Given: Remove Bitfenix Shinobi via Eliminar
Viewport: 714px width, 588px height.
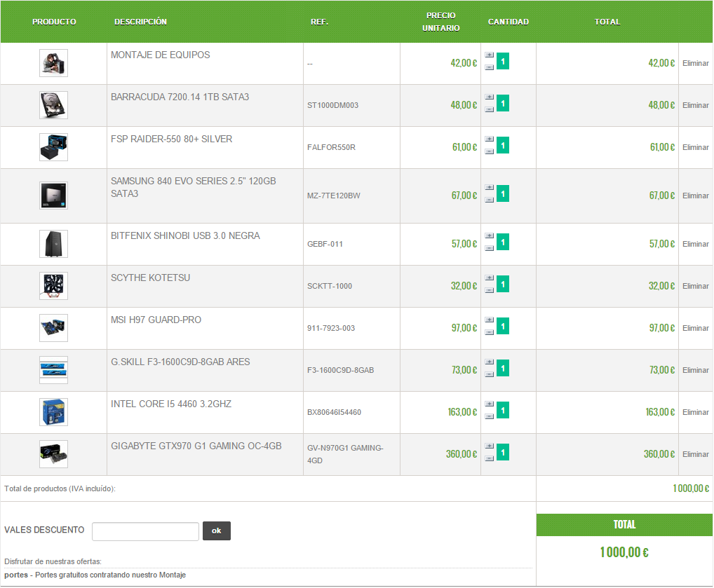Looking at the screenshot, I should point(695,244).
